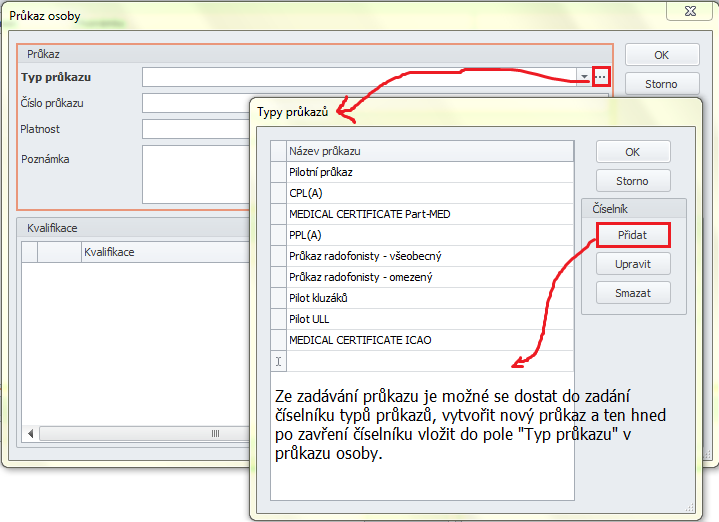Choose MEDICAL CERTIFICATE Part-MED row
The height and width of the screenshot is (522, 719).
click(428, 214)
